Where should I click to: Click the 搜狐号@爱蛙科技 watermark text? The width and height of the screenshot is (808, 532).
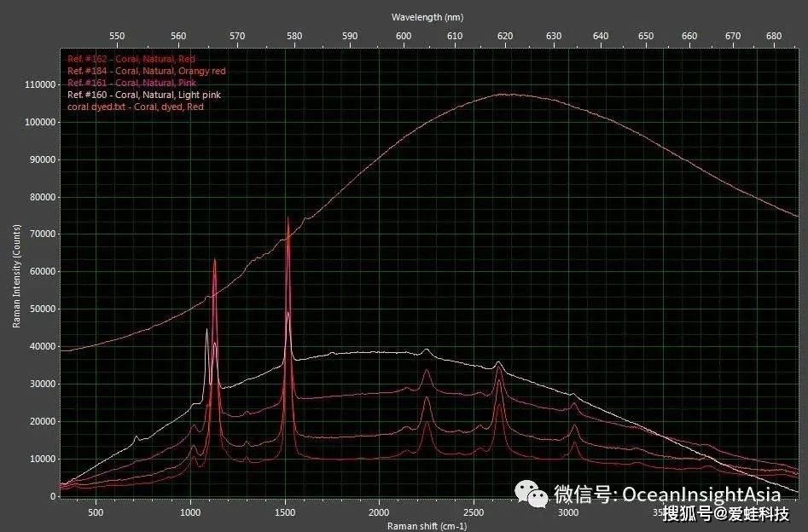point(725,513)
